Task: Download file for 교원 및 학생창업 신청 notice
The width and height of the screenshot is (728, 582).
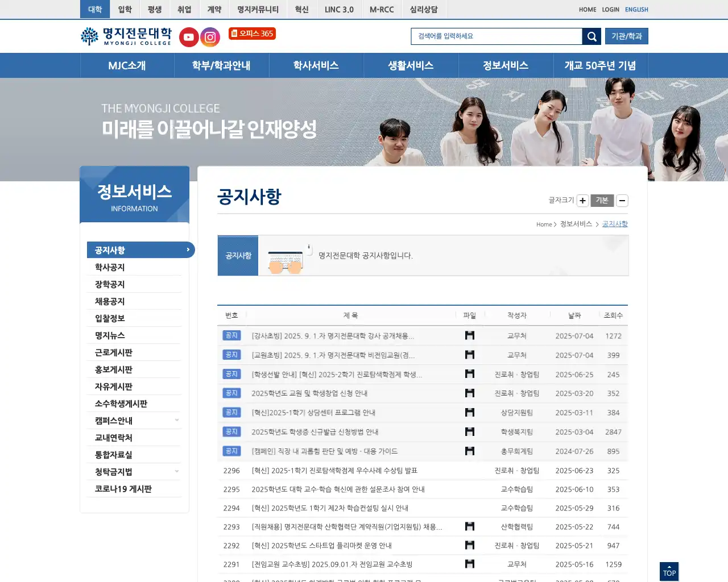Action: coord(470,393)
